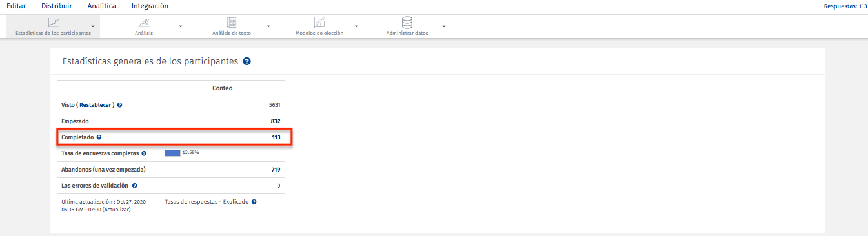The height and width of the screenshot is (236, 868).
Task: Click Respuestas: 113 counter at top right
Action: pyautogui.click(x=845, y=6)
